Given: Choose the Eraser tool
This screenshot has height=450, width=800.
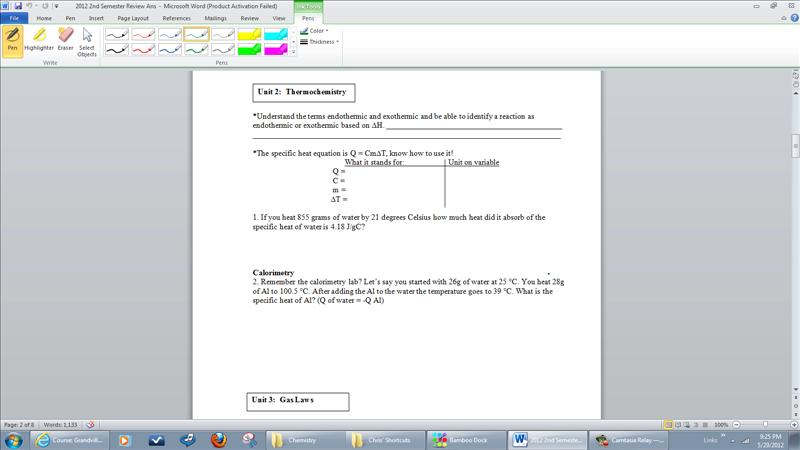Looking at the screenshot, I should (x=65, y=40).
